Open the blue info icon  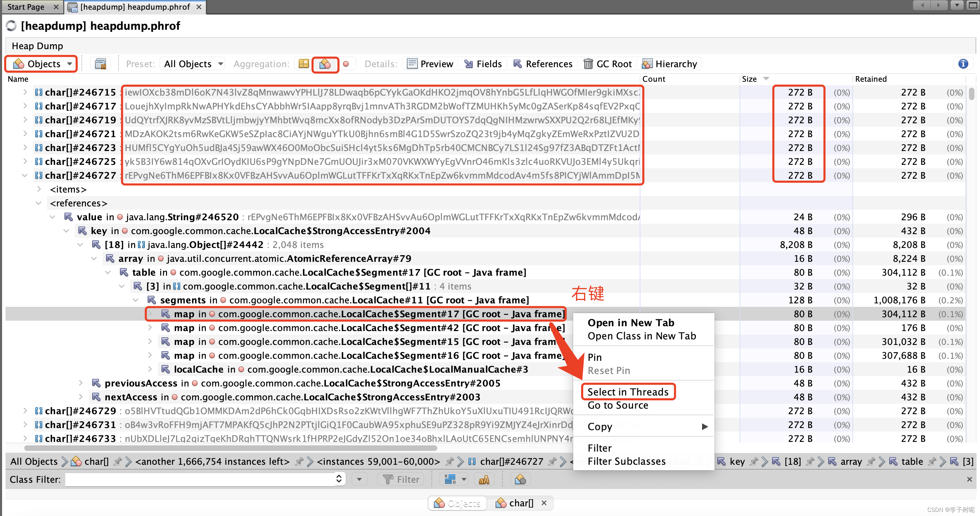click(x=963, y=64)
